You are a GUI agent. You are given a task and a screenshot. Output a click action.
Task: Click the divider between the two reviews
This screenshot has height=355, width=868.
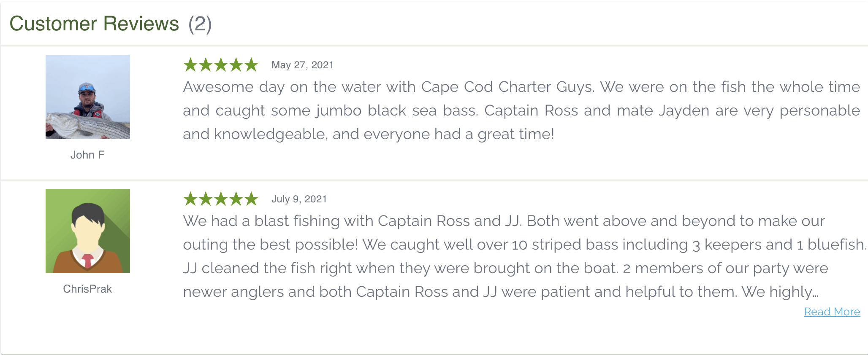click(x=434, y=179)
